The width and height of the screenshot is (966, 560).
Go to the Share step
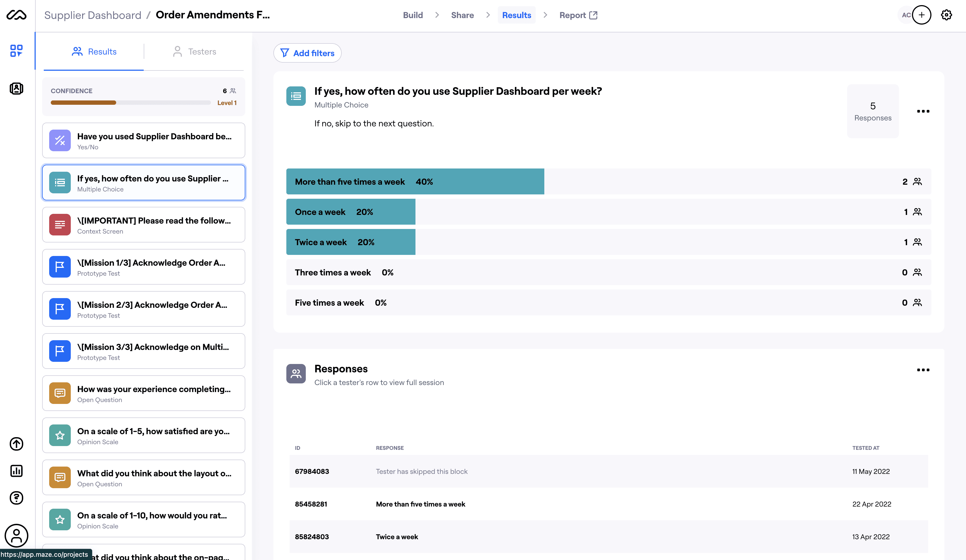click(x=462, y=15)
